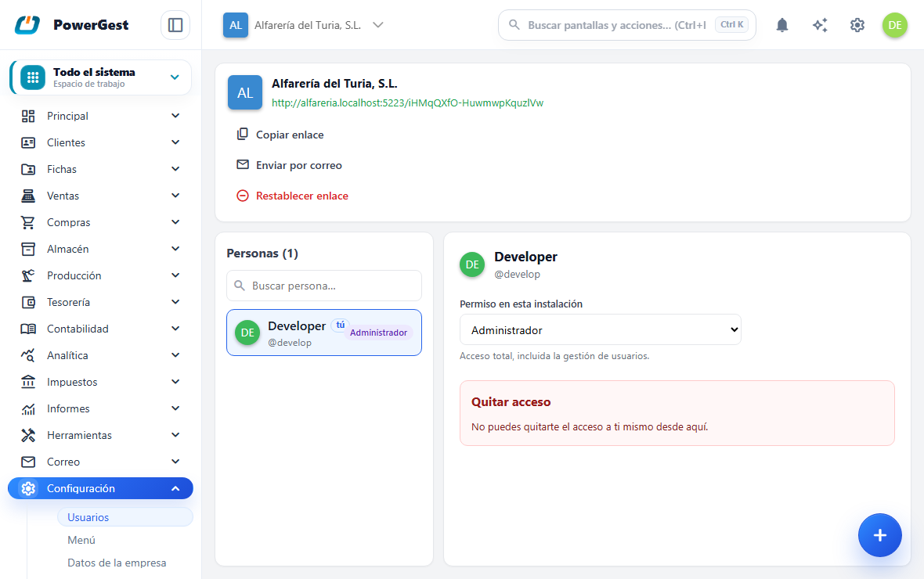
Task: Open the Usuarios submenu item
Action: pyautogui.click(x=125, y=517)
